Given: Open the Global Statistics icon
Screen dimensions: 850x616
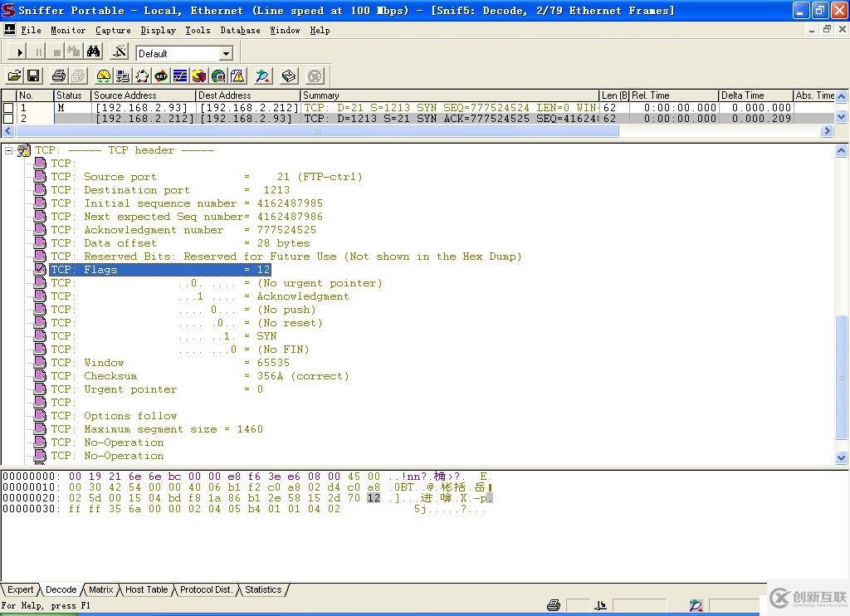Looking at the screenshot, I should [218, 76].
